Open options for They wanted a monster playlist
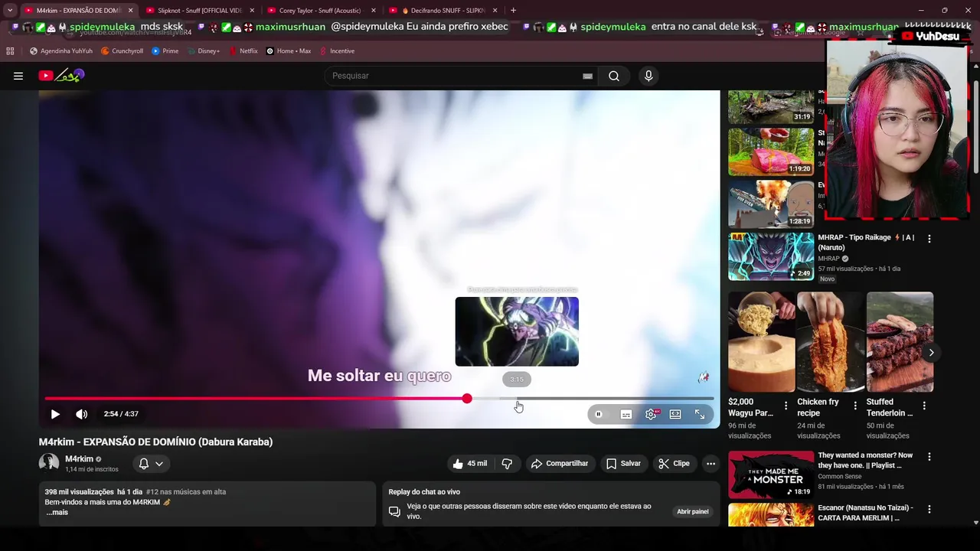980x551 pixels. tap(929, 457)
